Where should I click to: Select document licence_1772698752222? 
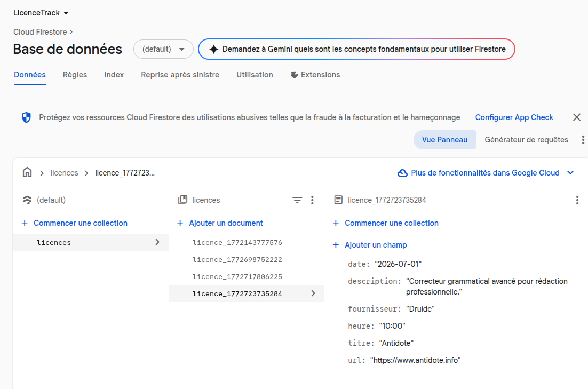coord(237,259)
